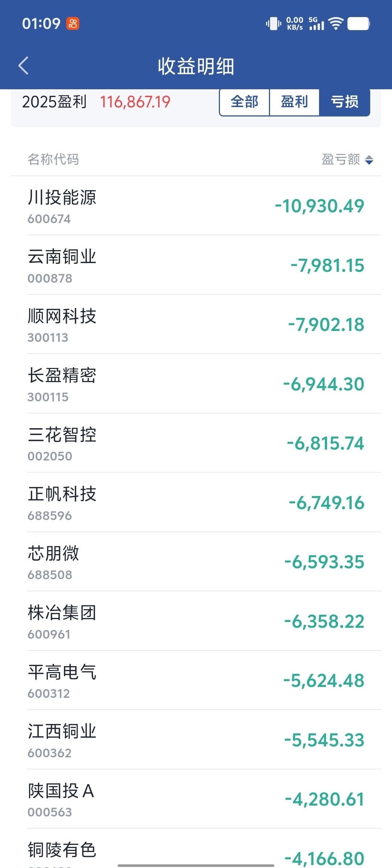Screen dimensions: 392x868
Task: Select the 亏损 filter tab
Action: pyautogui.click(x=344, y=102)
